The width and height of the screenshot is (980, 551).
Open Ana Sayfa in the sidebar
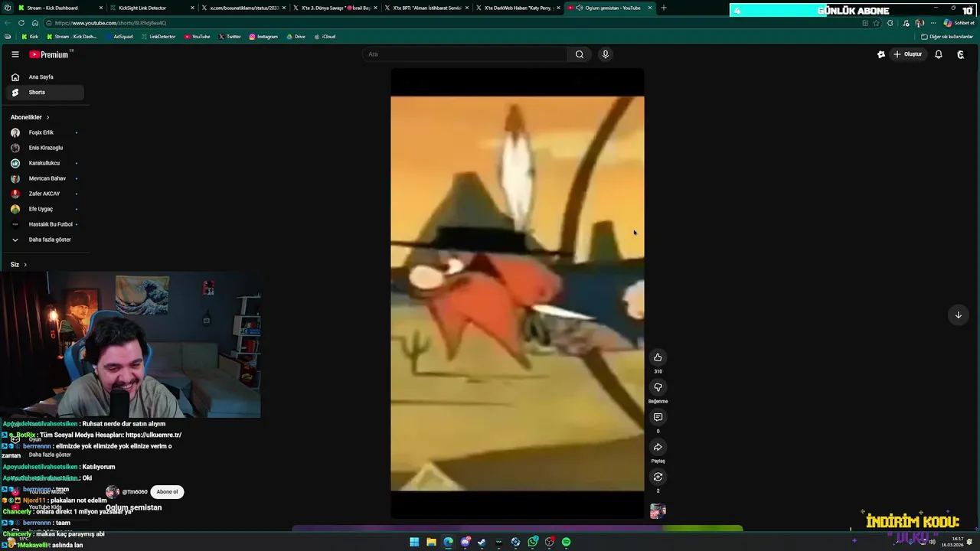(x=44, y=77)
